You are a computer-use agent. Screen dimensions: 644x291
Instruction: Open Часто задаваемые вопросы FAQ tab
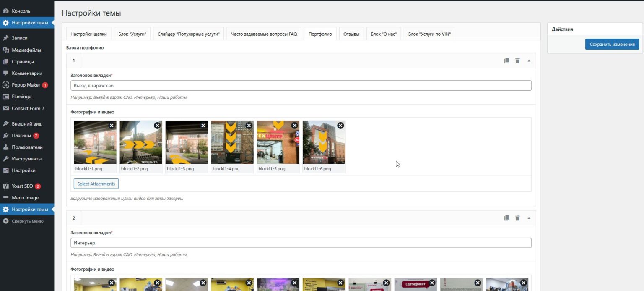[x=264, y=34]
